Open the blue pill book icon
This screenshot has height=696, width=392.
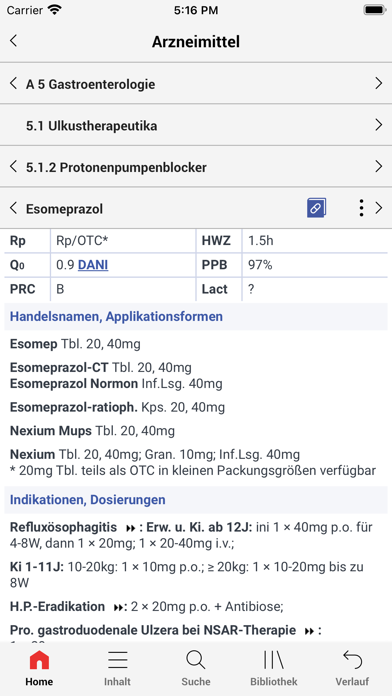(x=316, y=208)
